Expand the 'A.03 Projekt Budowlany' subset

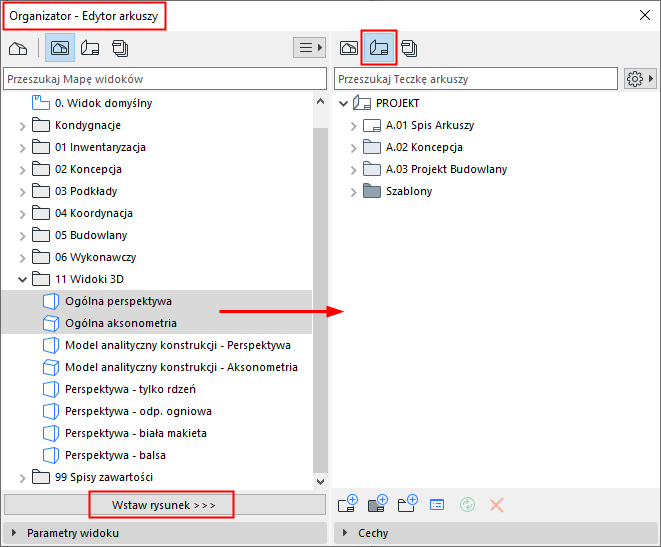(353, 169)
